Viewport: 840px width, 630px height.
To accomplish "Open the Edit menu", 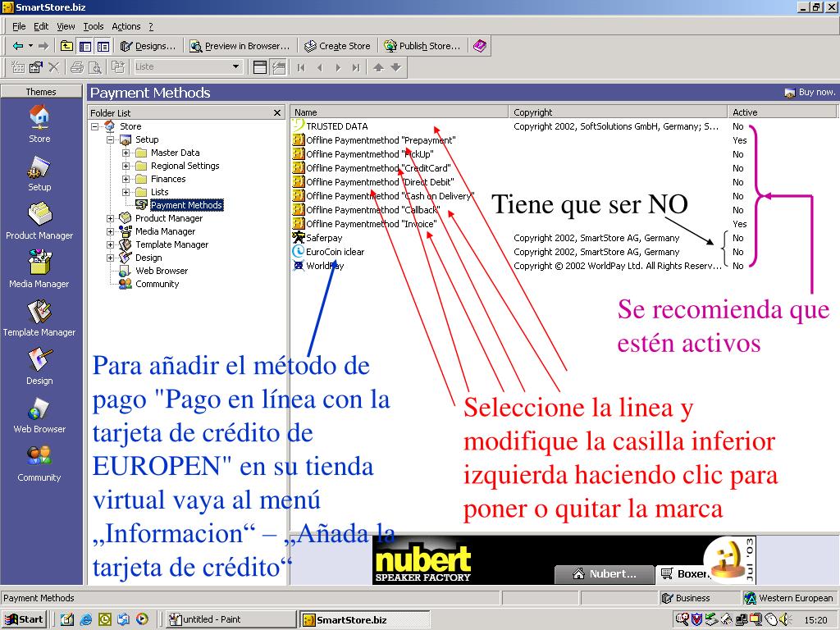I will coord(41,26).
